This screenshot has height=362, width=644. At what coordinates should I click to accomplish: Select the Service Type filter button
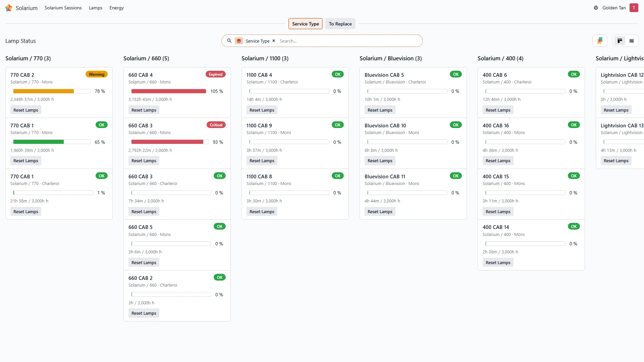coord(305,24)
